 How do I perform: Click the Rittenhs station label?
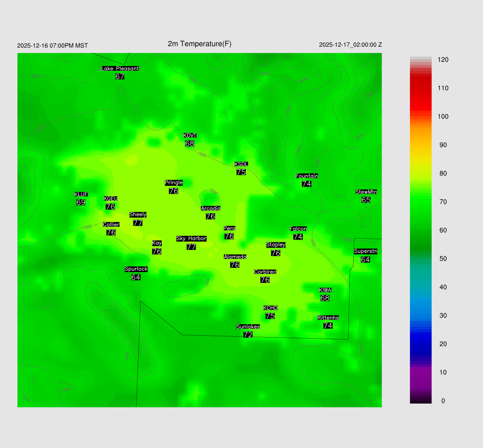pyautogui.click(x=328, y=318)
